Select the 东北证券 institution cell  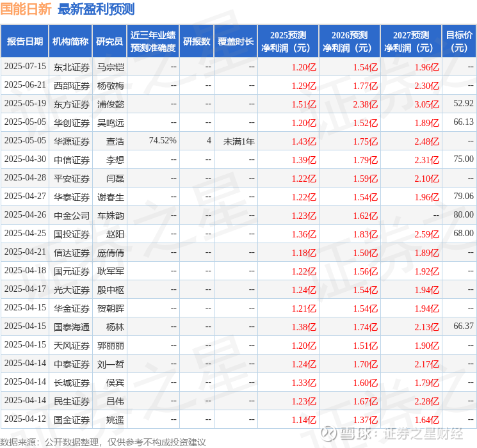pos(72,67)
